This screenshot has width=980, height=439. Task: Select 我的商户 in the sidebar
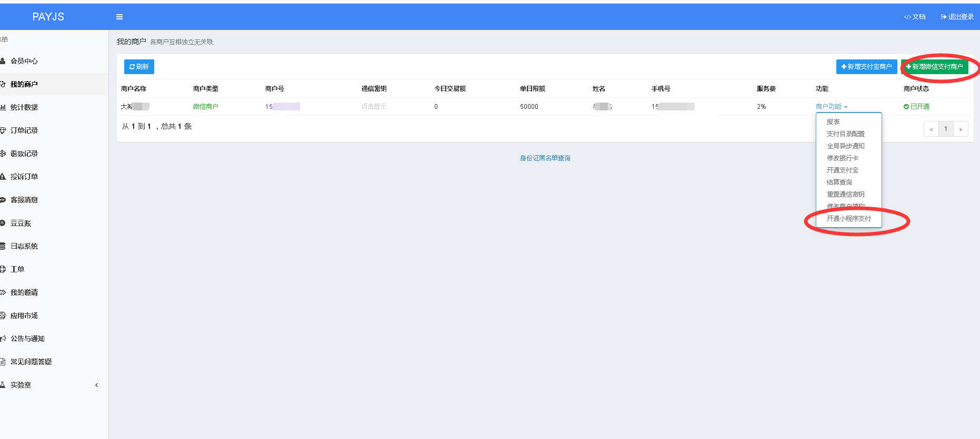point(54,84)
